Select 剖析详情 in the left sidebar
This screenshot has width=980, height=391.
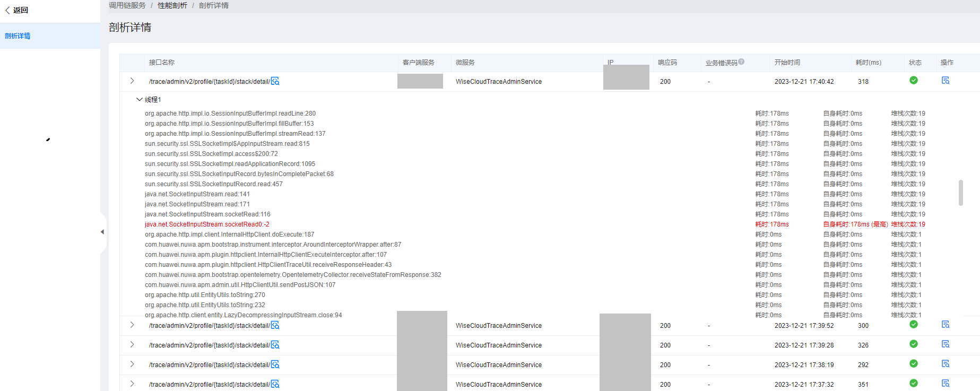[x=18, y=36]
